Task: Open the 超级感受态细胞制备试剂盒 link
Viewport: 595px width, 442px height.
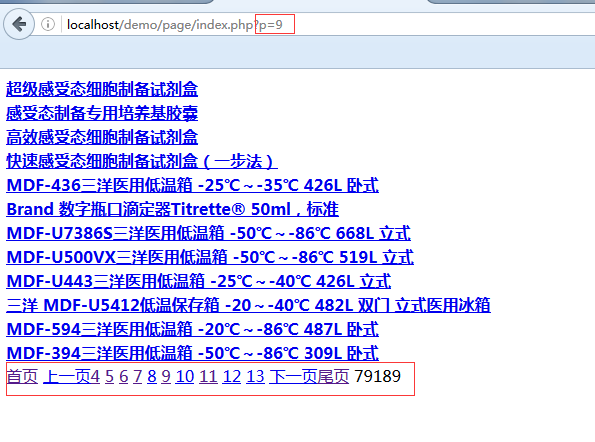Action: [102, 89]
